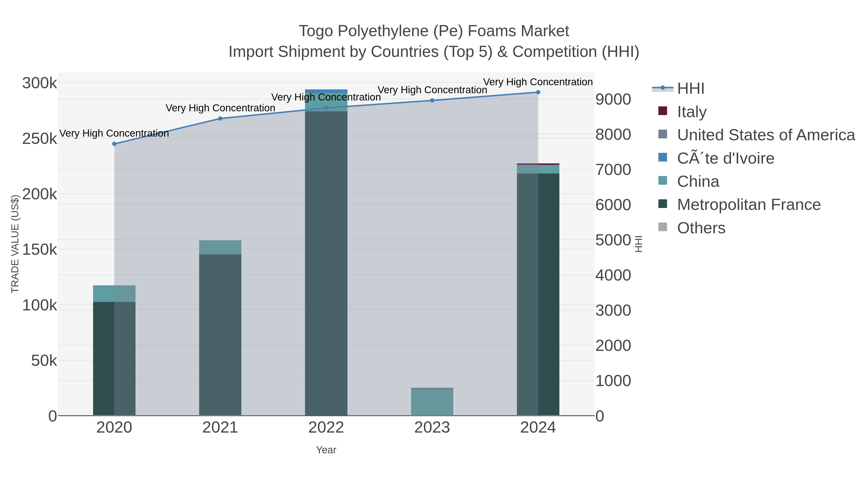Select the 2021 China bar segment

pyautogui.click(x=220, y=247)
